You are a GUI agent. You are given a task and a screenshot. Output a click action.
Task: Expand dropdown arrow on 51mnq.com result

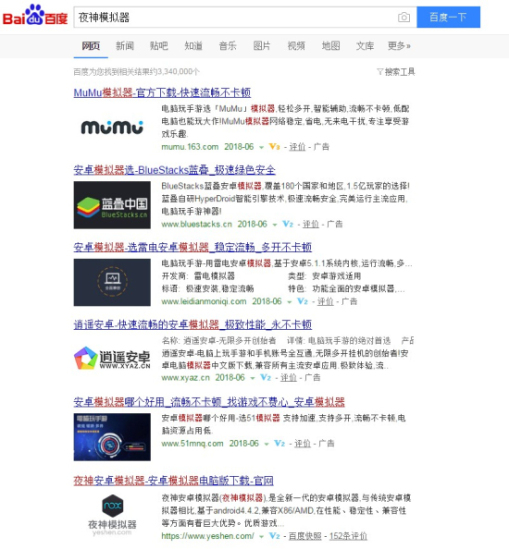(x=266, y=444)
